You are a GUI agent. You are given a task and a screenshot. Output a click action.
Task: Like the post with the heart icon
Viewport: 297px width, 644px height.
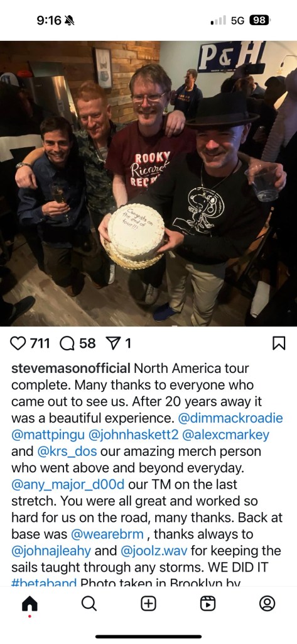(x=17, y=343)
